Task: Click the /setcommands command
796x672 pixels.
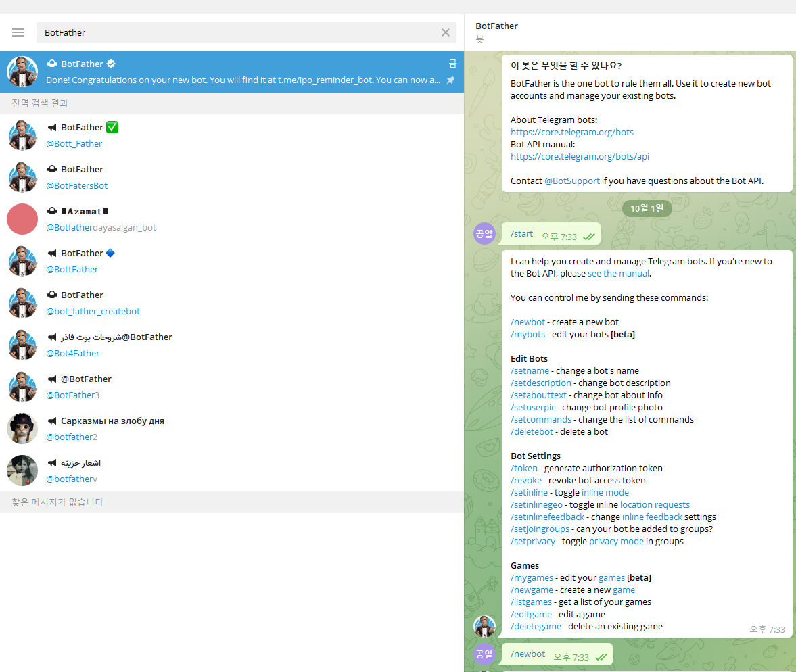Action: point(541,419)
